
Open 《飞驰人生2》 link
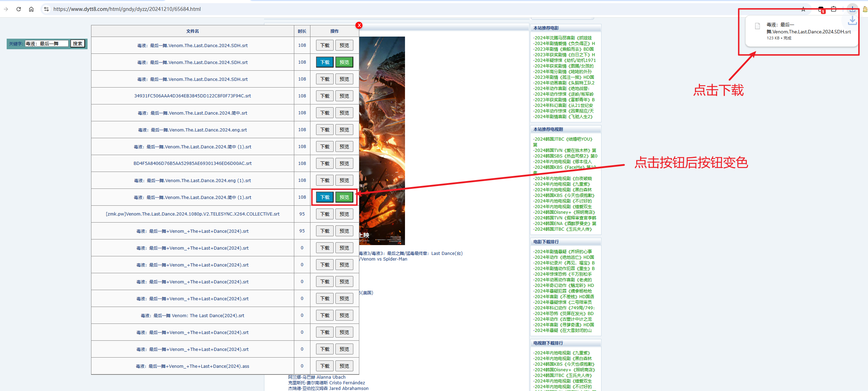[x=563, y=117]
